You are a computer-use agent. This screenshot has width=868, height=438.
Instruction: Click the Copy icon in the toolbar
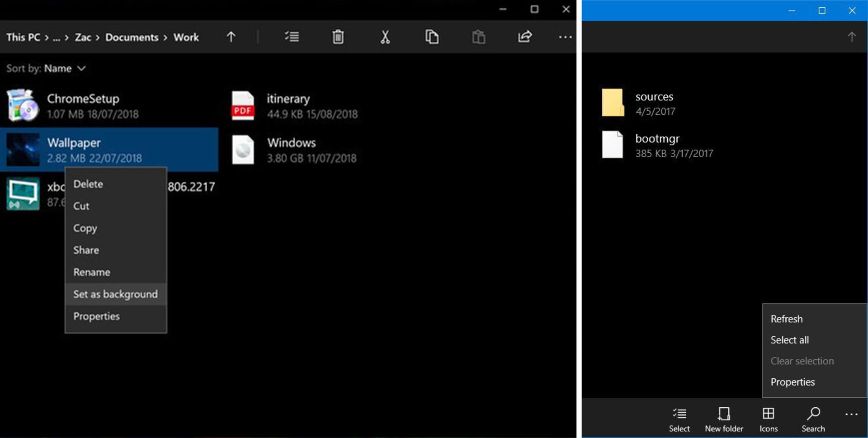(x=432, y=37)
